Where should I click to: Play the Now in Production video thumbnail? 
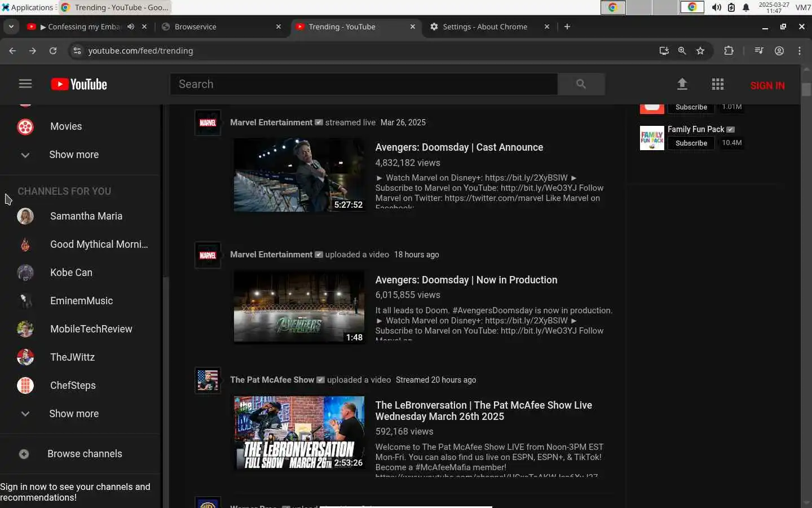[x=299, y=307]
